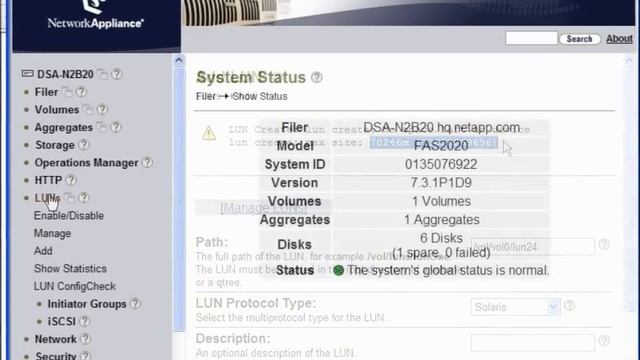Open Aggregates in new window icon
This screenshot has width=640, height=360.
coord(101,127)
